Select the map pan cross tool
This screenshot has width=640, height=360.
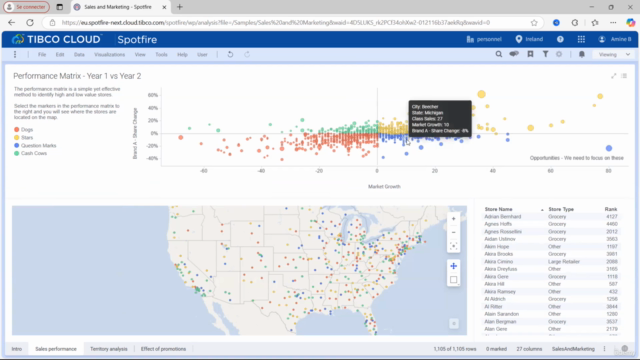[453, 266]
